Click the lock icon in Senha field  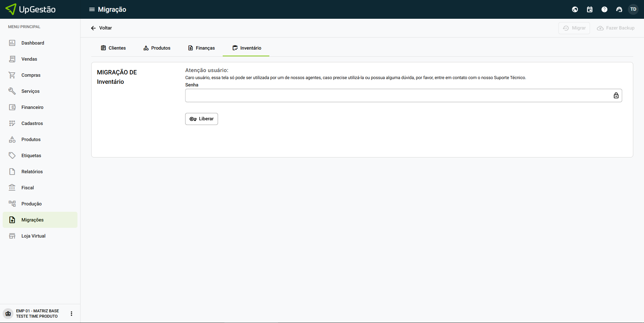click(616, 95)
